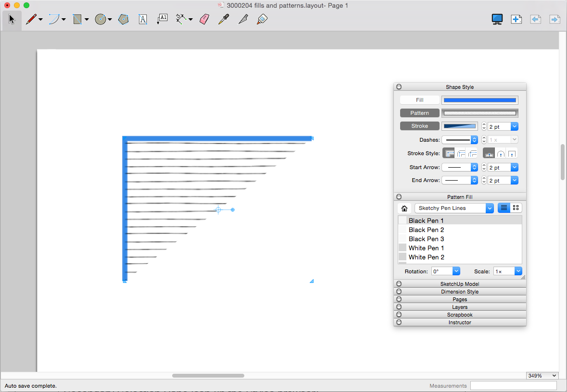Viewport: 567px width, 392px height.
Task: Click the Start Presentation monitor icon
Action: point(497,19)
